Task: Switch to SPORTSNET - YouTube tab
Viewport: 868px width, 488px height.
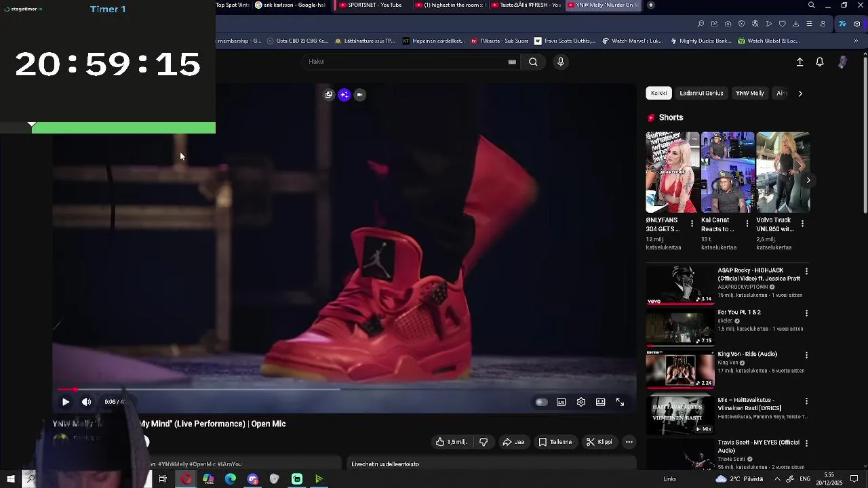Action: pos(370,5)
